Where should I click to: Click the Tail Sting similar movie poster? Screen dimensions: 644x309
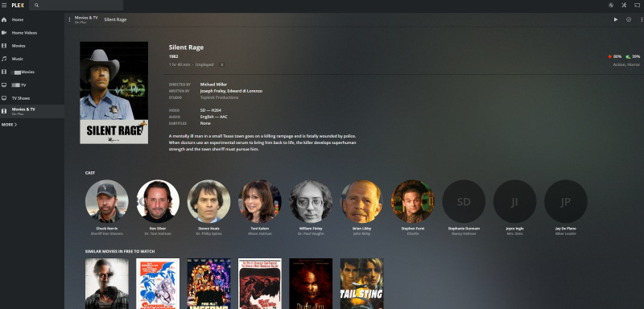point(361,283)
